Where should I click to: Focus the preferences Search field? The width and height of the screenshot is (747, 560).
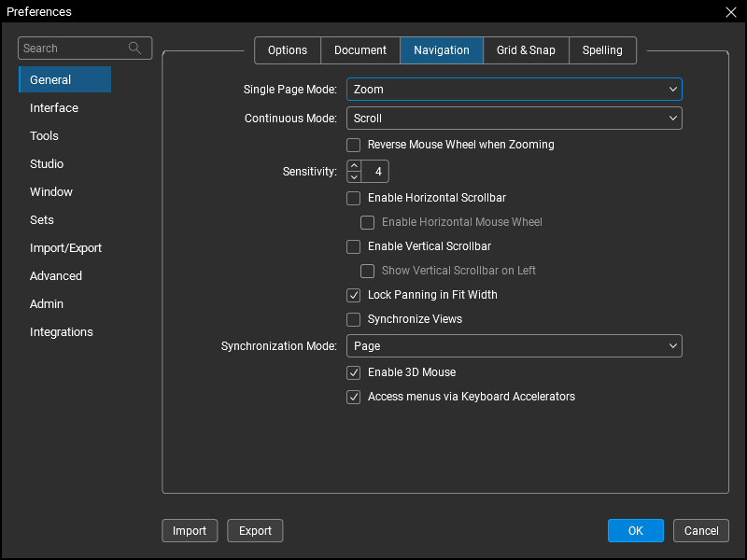(x=85, y=49)
